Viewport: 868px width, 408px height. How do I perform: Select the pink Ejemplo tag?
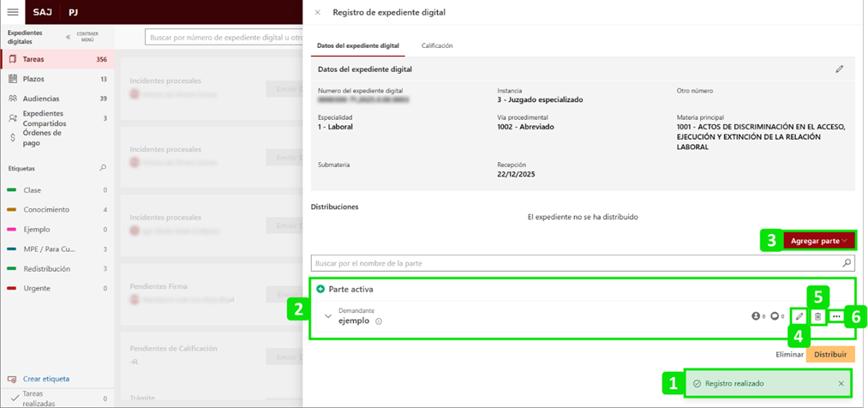click(37, 230)
